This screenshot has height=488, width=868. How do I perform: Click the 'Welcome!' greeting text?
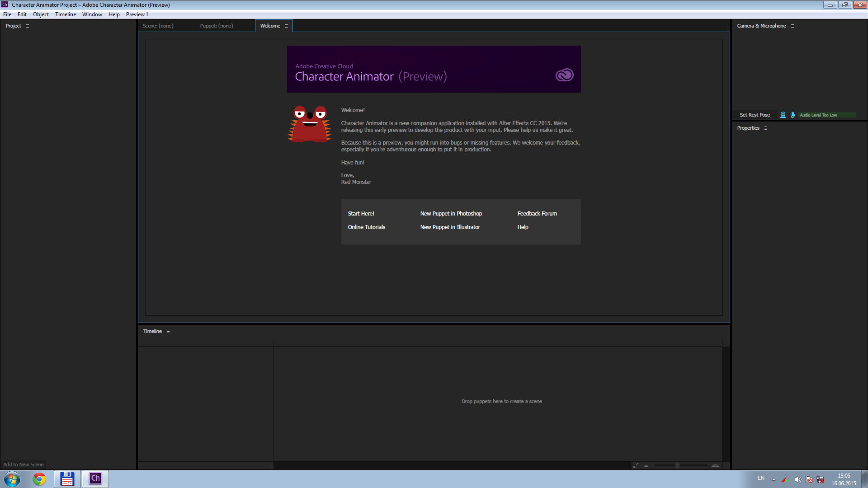coord(353,110)
